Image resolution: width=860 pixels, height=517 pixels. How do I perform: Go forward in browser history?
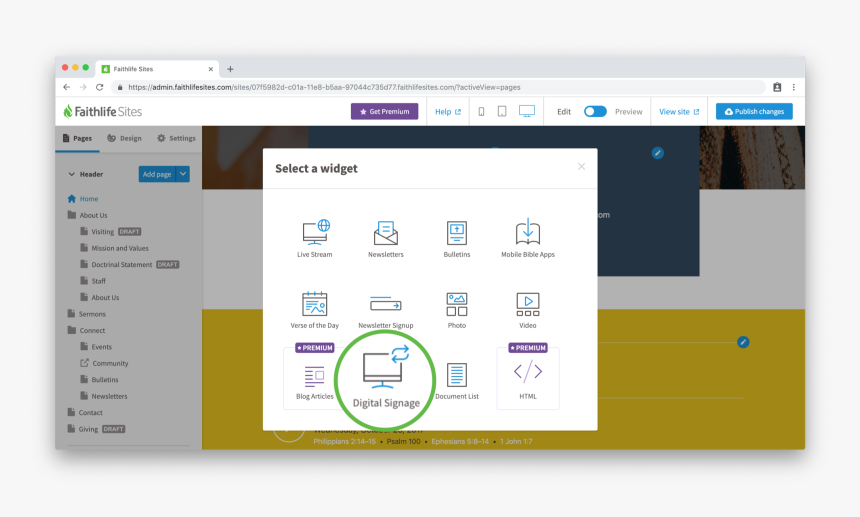83,87
